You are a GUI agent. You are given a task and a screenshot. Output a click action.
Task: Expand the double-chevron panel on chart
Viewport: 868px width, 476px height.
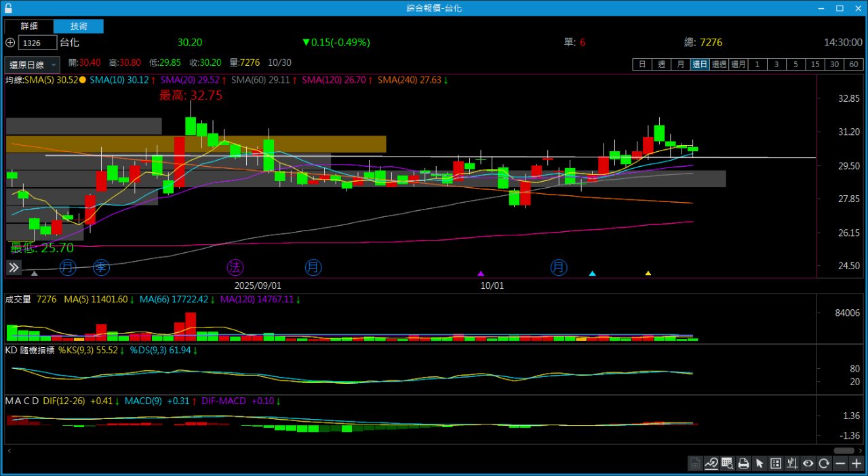(14, 267)
